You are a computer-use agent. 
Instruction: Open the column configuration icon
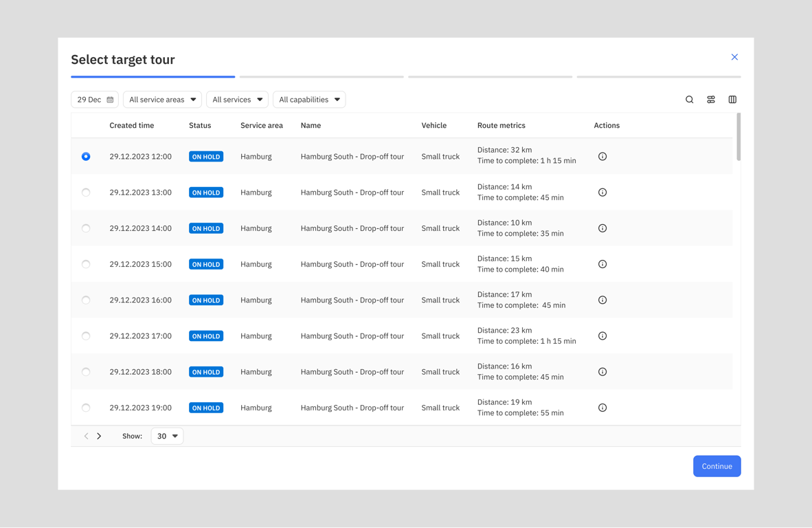click(x=732, y=100)
